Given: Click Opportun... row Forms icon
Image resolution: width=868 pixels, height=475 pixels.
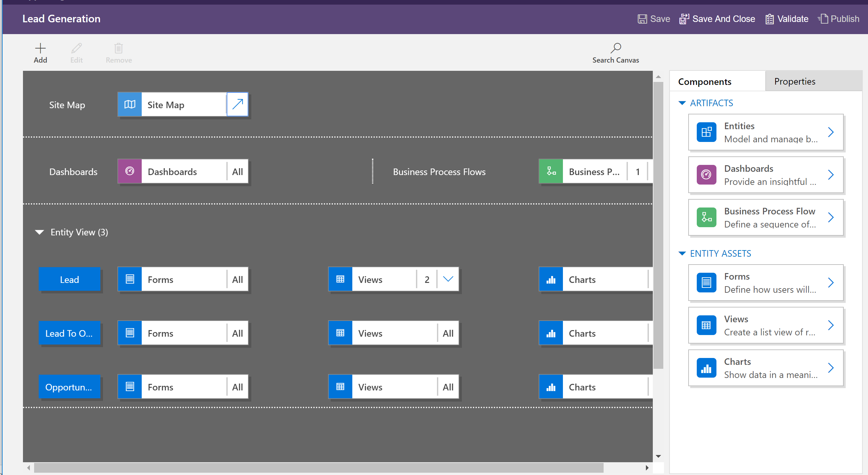Looking at the screenshot, I should (x=130, y=387).
